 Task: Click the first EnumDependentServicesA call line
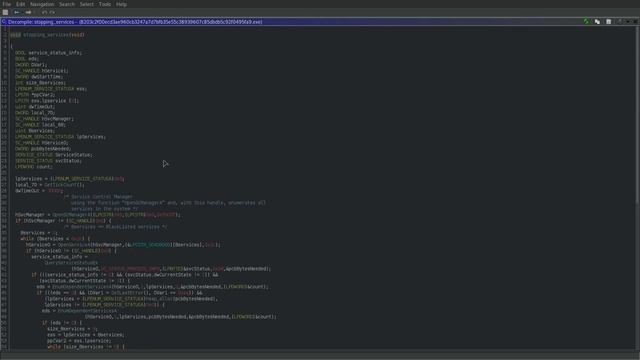(x=153, y=287)
